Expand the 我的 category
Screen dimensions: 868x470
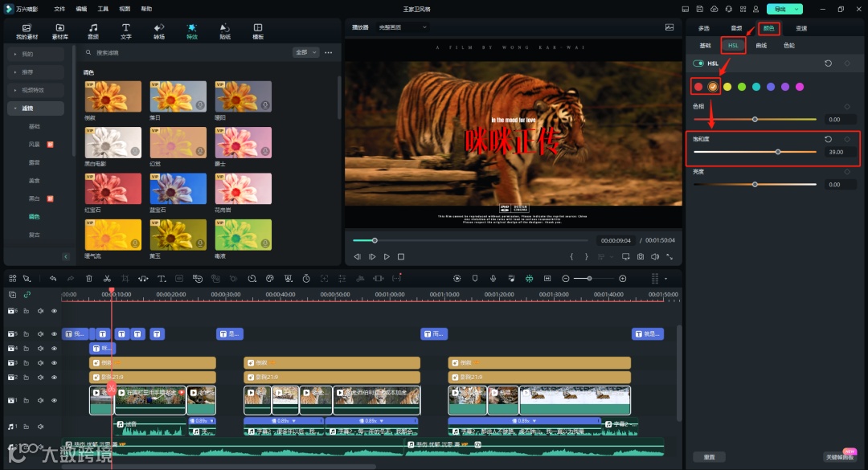[x=35, y=54]
